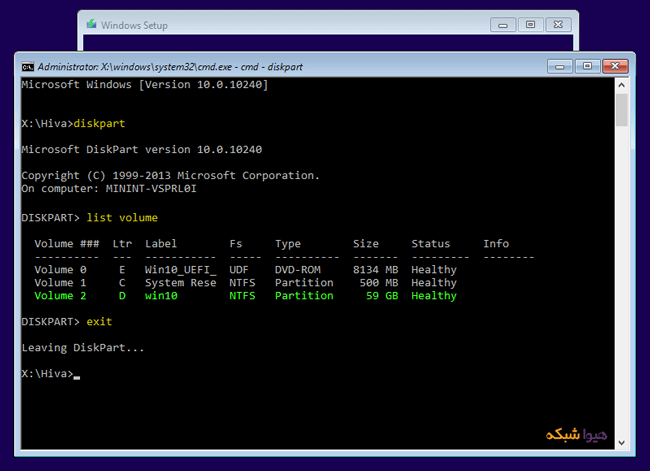Click the 'Type' column header

pos(288,244)
